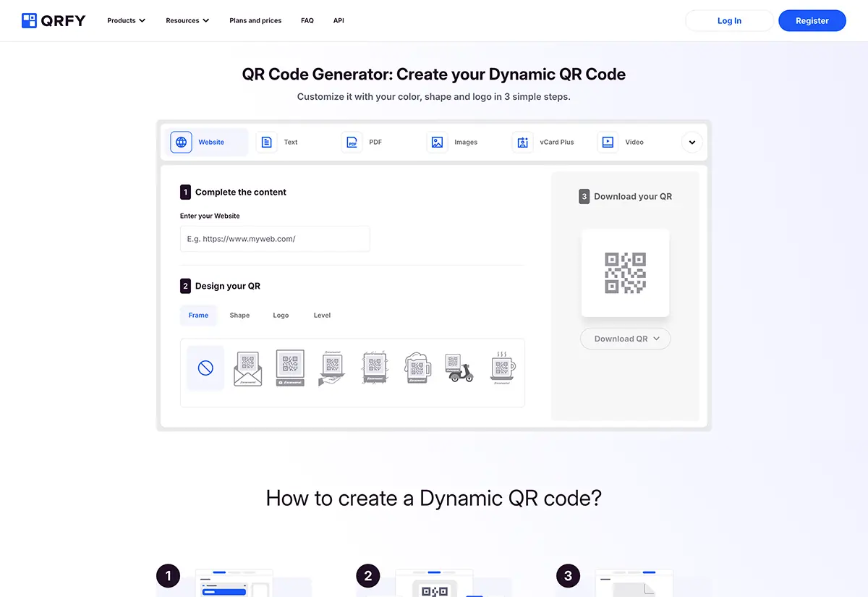This screenshot has height=597, width=868.
Task: Click the 'Design your QR' heading
Action: 228,286
